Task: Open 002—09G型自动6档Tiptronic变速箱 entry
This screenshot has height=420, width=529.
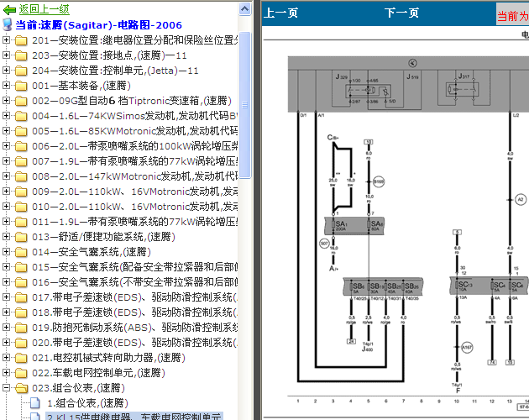Action: 132,101
